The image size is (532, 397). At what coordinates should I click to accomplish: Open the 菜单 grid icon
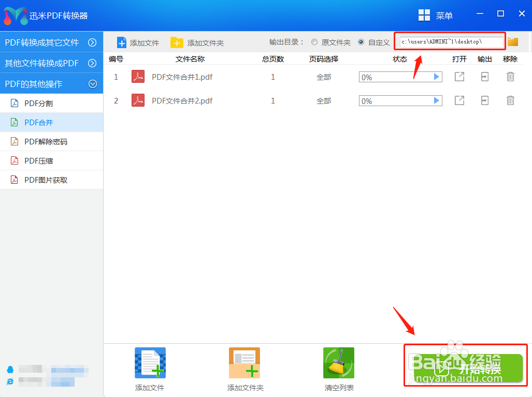tap(424, 15)
